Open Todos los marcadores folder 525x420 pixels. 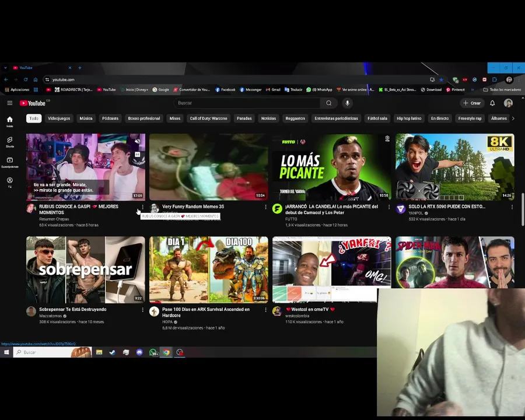502,90
